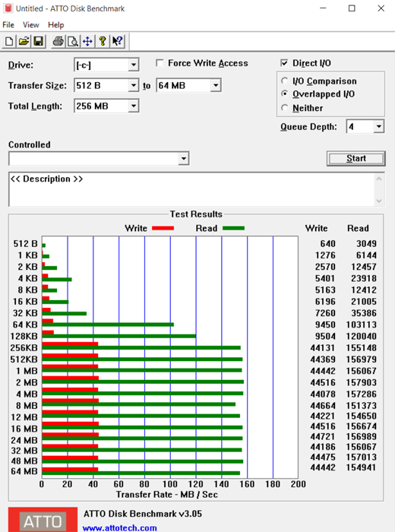Click the Transfer Rate - MB / Sec label

pyautogui.click(x=167, y=494)
